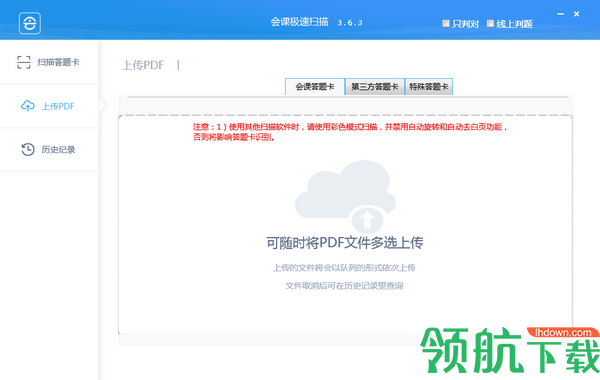The height and width of the screenshot is (380, 600).
Task: Enable the 只判对 checkbox
Action: click(446, 23)
